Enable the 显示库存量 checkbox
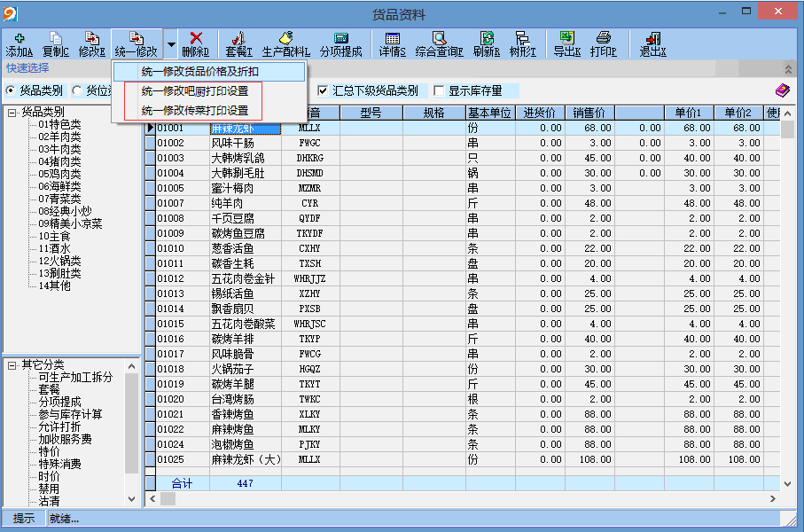 (x=439, y=90)
